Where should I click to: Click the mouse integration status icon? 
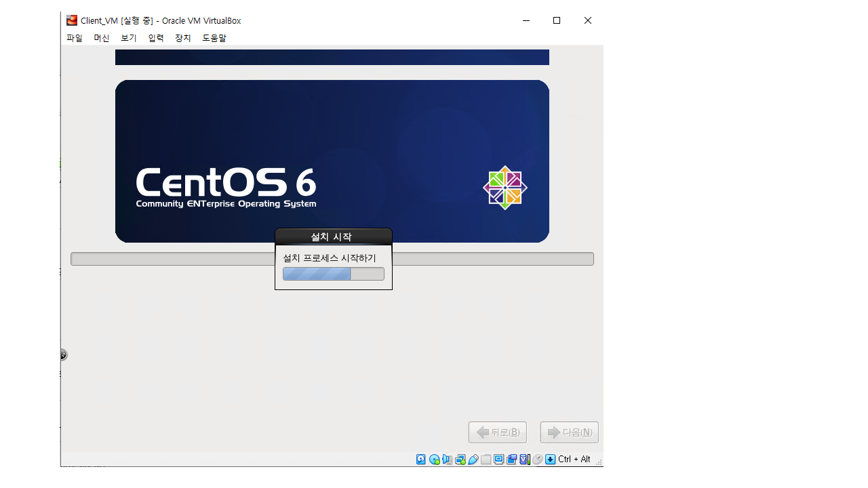[x=537, y=460]
